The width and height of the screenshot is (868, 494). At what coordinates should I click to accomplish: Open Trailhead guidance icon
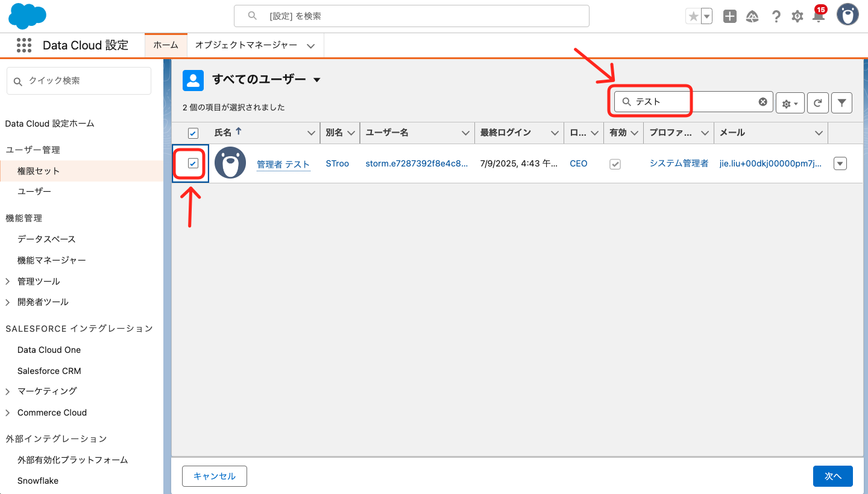coord(752,16)
